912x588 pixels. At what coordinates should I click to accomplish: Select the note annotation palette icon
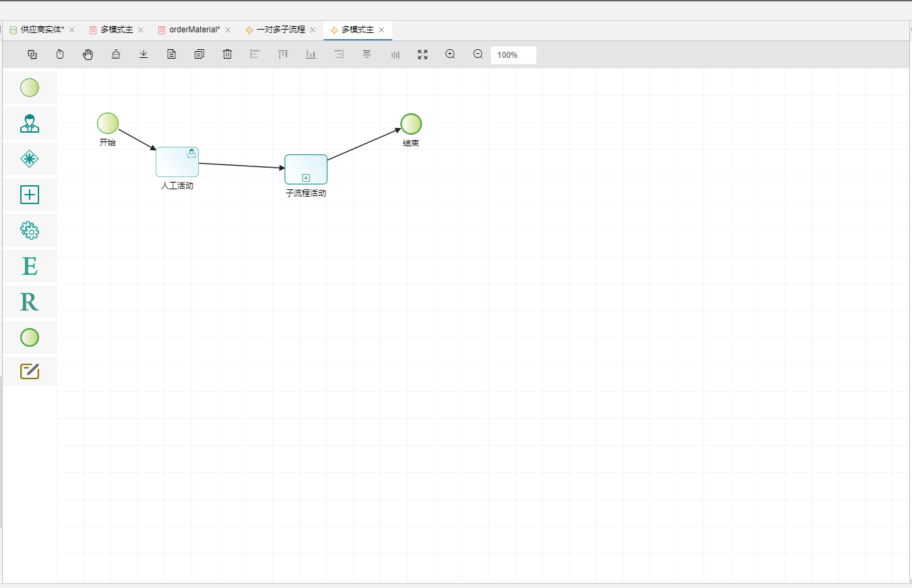pyautogui.click(x=30, y=371)
